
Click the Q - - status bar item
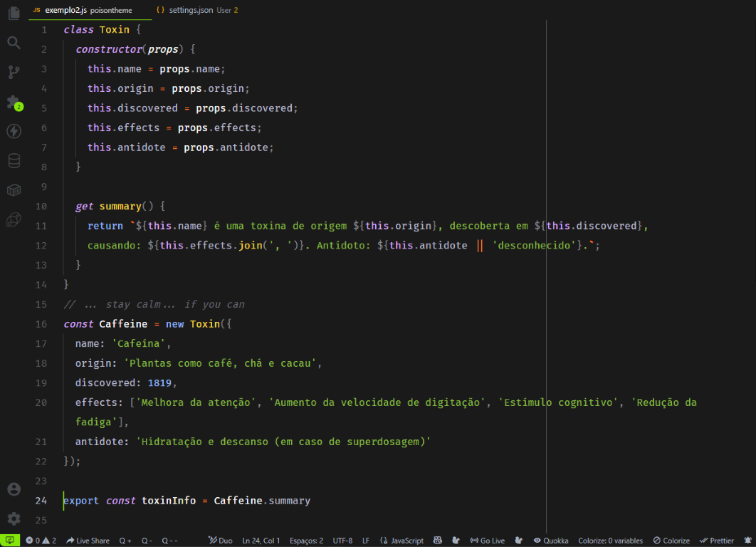pos(169,541)
